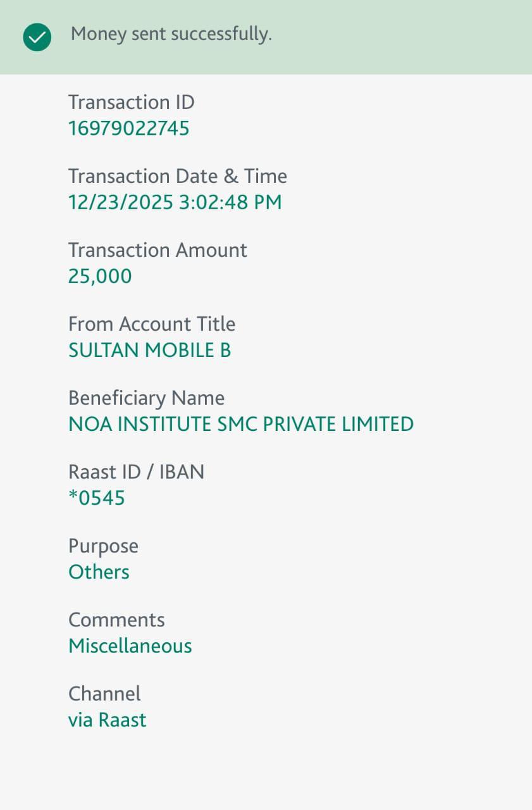This screenshot has width=532, height=810.
Task: Click the Raast ID / IBAN label
Action: tap(136, 472)
